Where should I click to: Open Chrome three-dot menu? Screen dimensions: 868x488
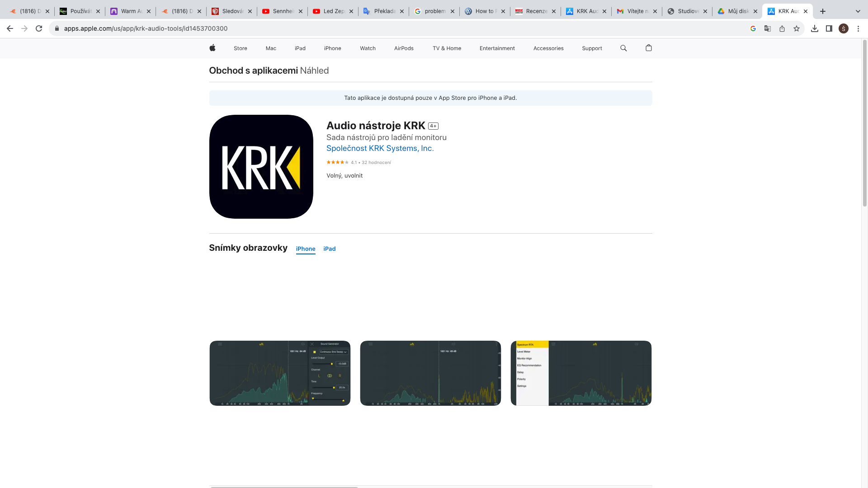[x=858, y=28]
